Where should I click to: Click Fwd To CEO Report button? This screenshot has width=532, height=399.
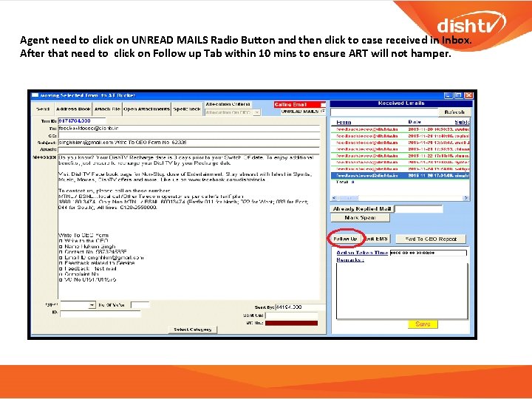point(431,239)
